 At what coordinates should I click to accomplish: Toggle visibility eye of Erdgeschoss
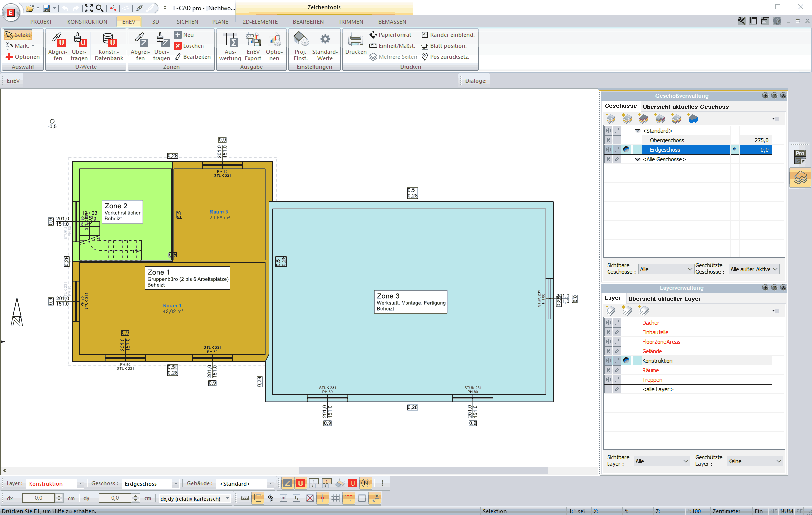coord(608,150)
